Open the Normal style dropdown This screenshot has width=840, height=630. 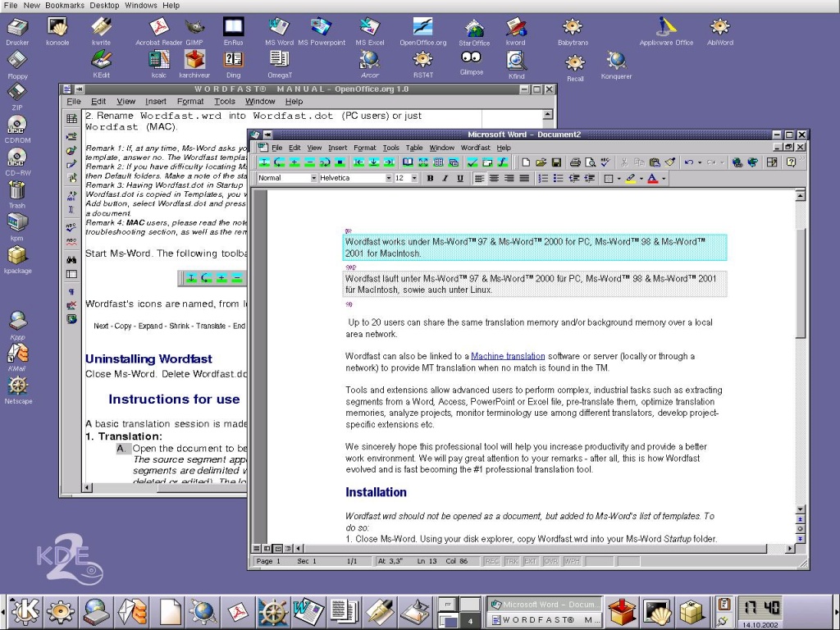click(314, 178)
